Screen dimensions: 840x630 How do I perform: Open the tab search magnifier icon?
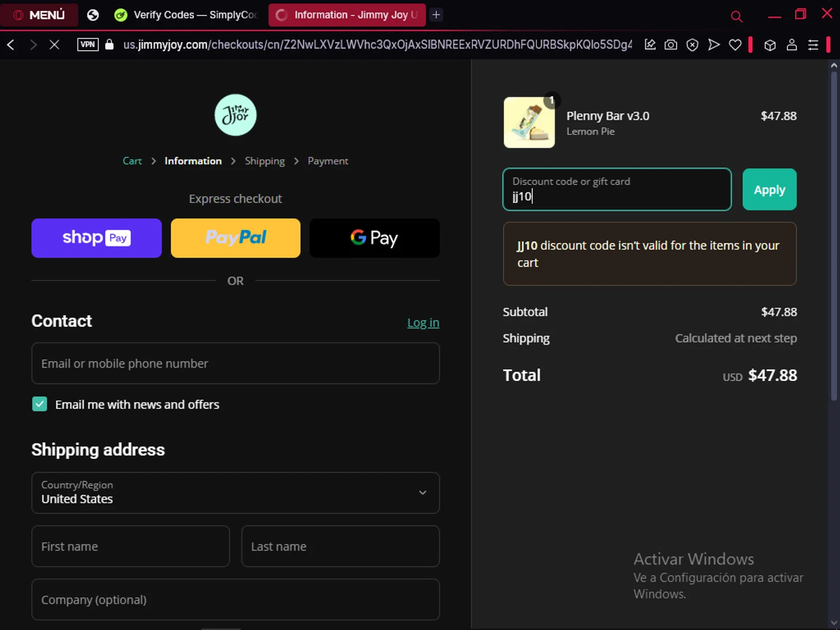tap(736, 16)
